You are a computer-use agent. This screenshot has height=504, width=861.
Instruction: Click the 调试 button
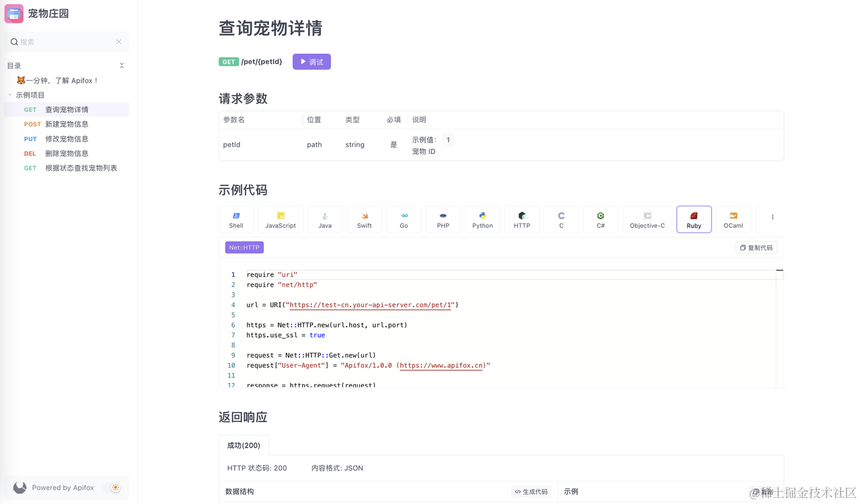(x=311, y=61)
